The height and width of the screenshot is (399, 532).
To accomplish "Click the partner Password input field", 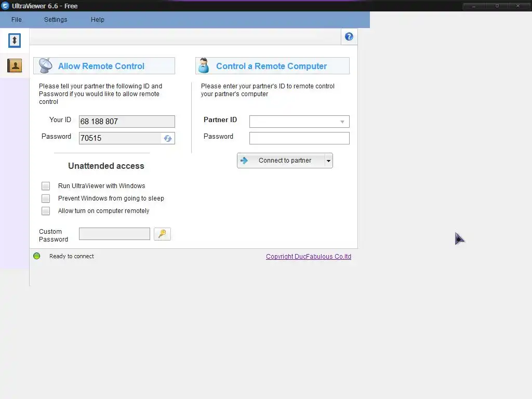I will tap(299, 138).
